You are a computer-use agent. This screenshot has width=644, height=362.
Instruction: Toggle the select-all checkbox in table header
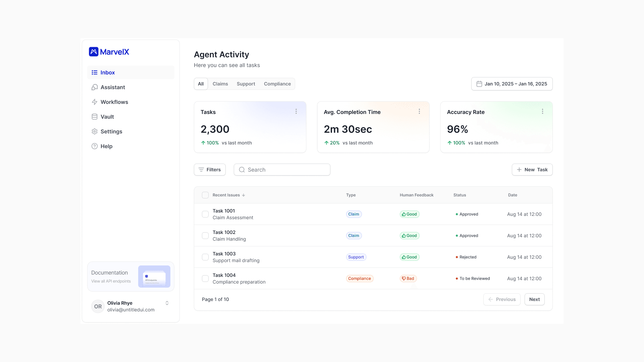point(205,195)
